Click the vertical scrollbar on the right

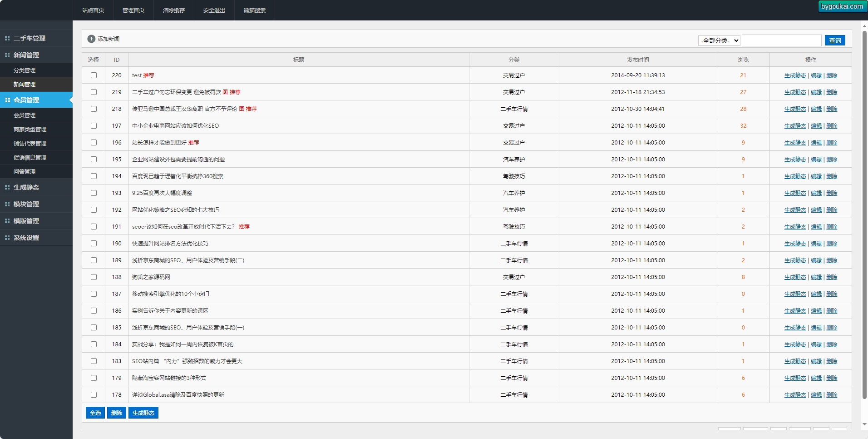click(864, 214)
